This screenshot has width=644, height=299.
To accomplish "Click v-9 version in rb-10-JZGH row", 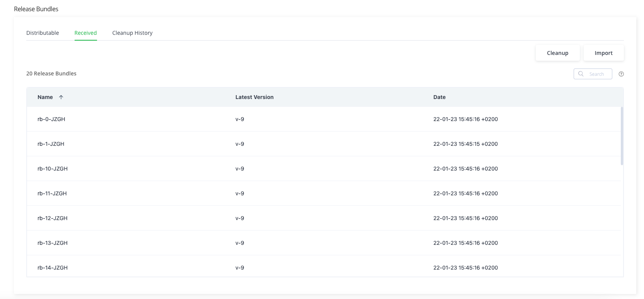I will tap(240, 169).
